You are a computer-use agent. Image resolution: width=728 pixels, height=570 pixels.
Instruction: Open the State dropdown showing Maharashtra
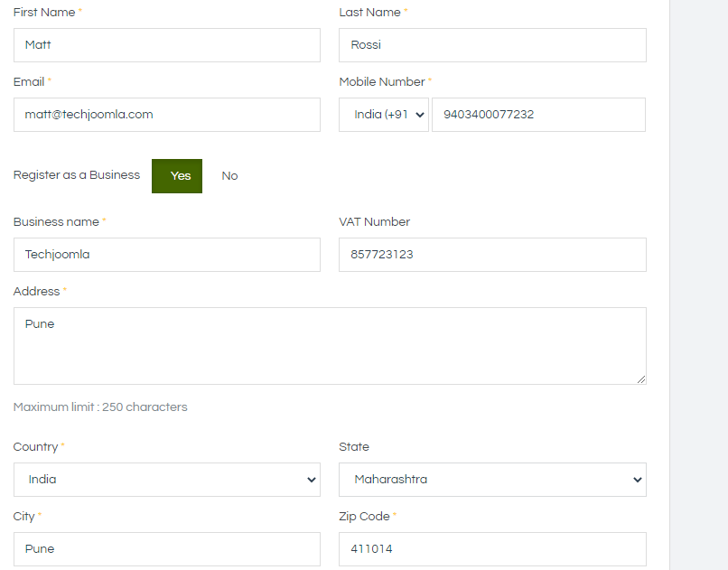click(x=492, y=480)
